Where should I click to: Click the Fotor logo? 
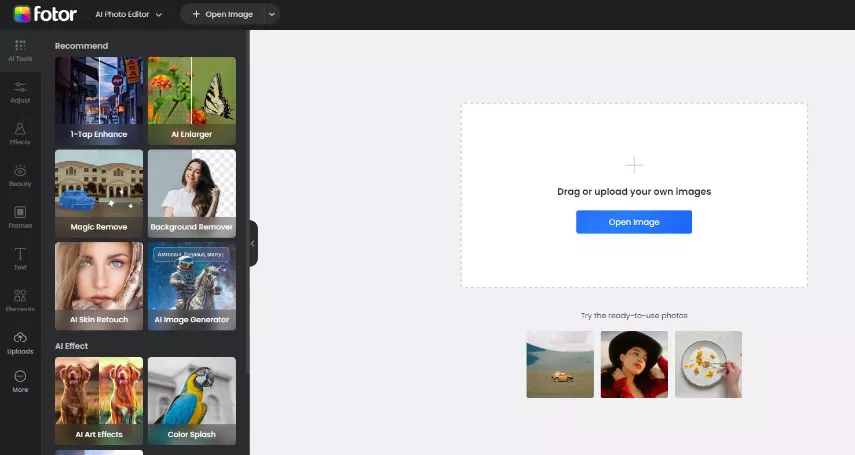[45, 14]
